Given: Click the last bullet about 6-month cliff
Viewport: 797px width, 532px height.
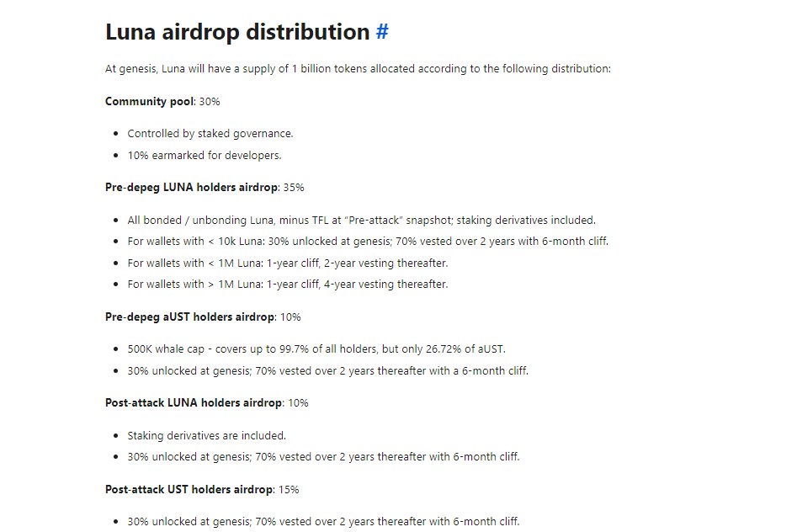Looking at the screenshot, I should pos(324,521).
